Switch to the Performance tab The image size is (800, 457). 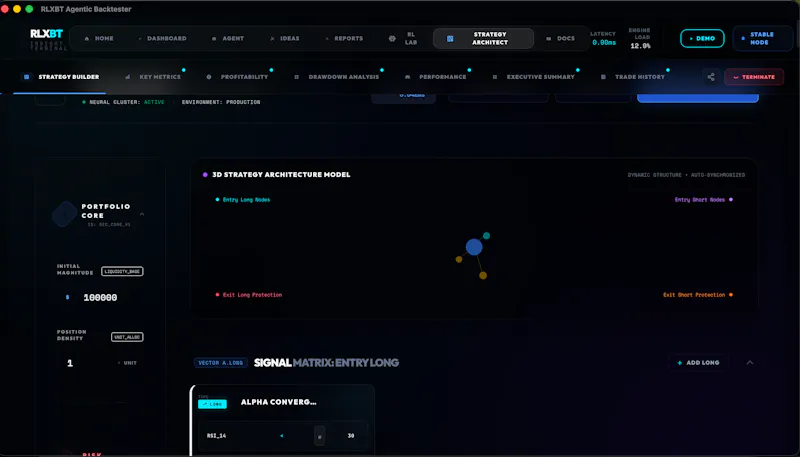(x=436, y=77)
